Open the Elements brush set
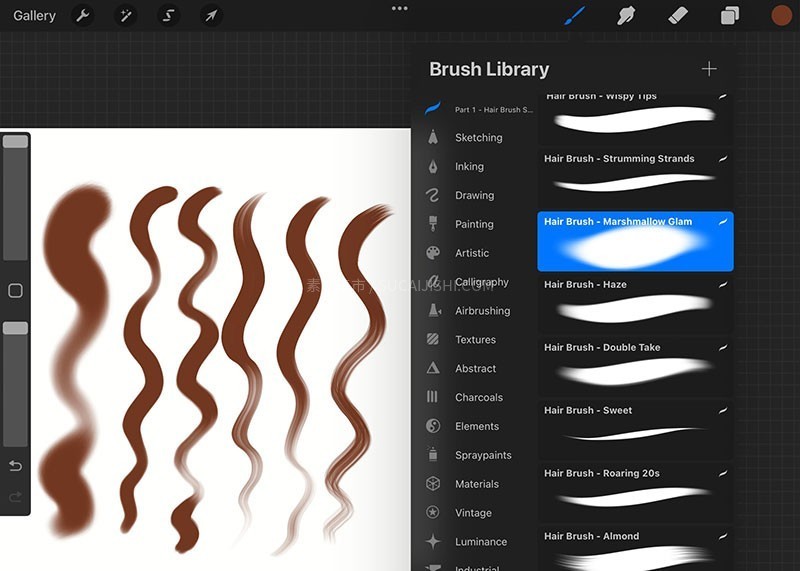The height and width of the screenshot is (571, 800). tap(477, 426)
